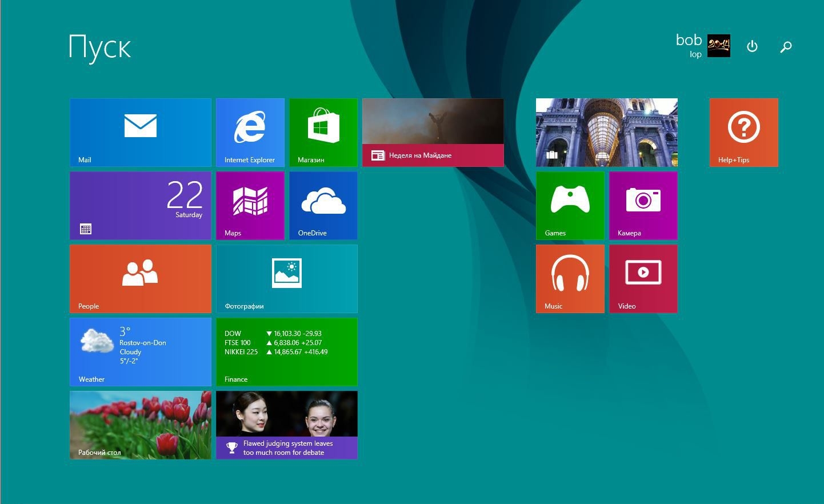
Task: Open the Finance tile with DOW quotes
Action: tap(286, 351)
